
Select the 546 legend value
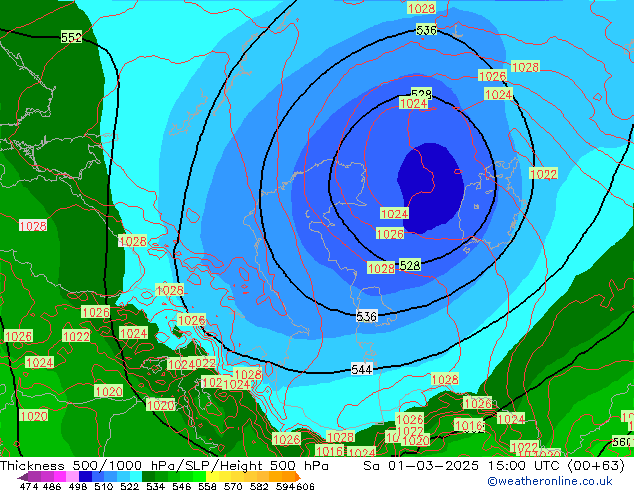point(181,486)
